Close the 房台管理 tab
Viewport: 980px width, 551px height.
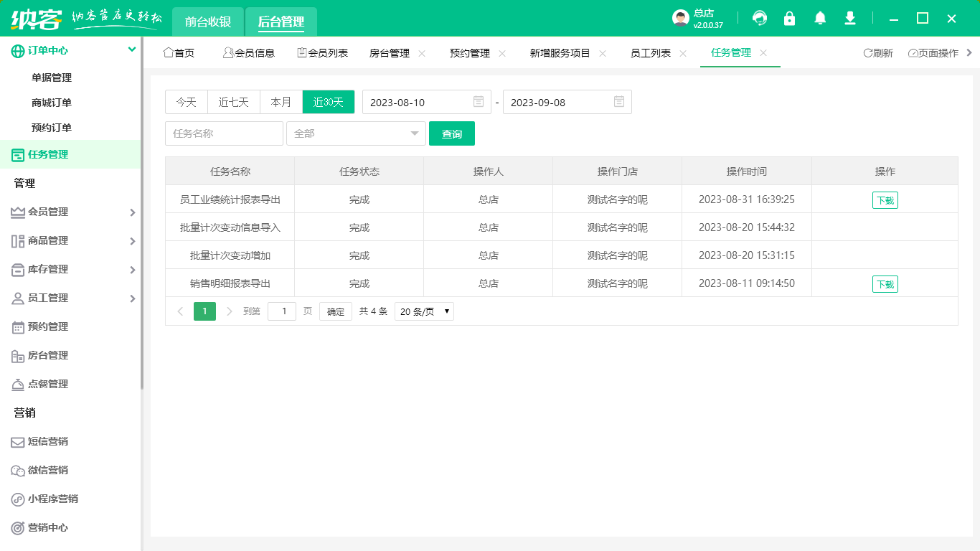(x=422, y=53)
